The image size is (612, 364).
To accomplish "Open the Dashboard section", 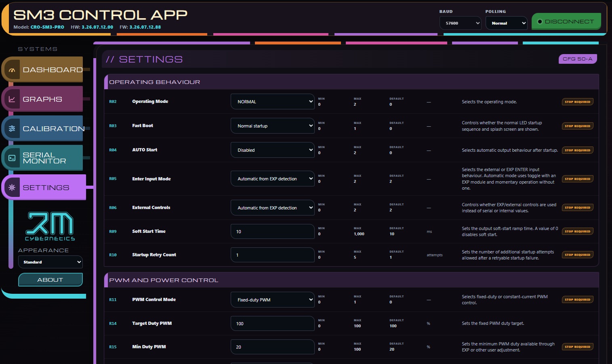I will click(43, 70).
